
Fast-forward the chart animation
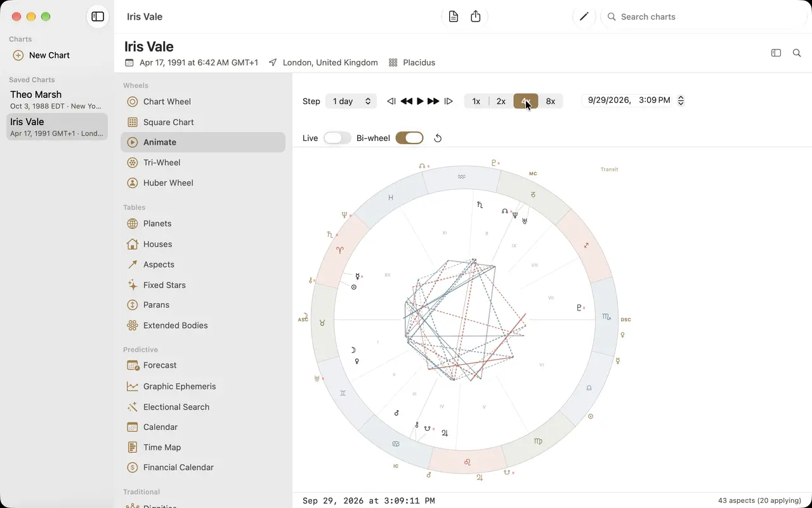click(433, 101)
